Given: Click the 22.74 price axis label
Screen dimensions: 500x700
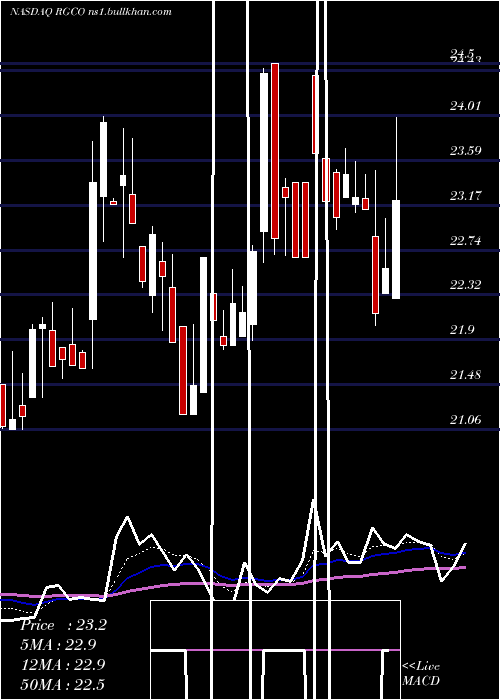Looking at the screenshot, I should click(x=466, y=241).
